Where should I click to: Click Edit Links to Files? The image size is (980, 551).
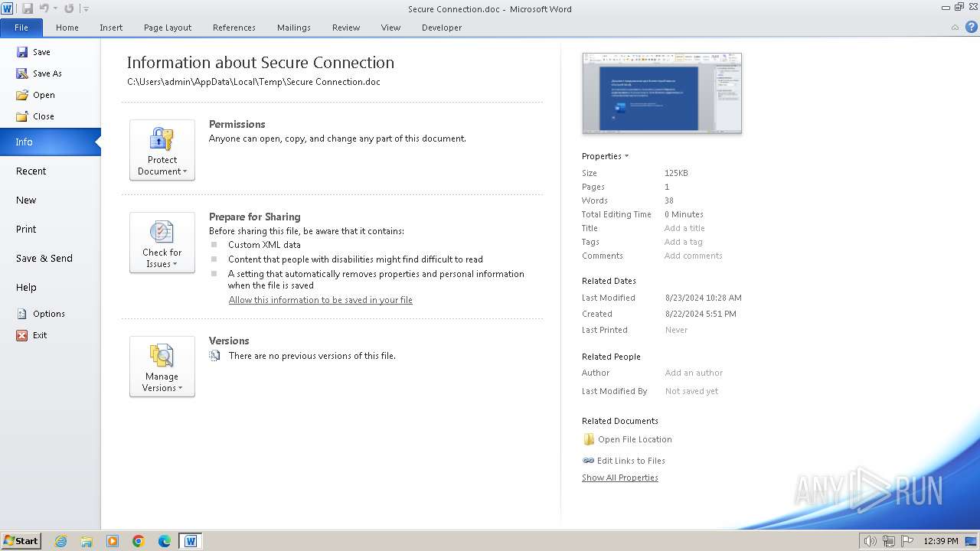[631, 461]
